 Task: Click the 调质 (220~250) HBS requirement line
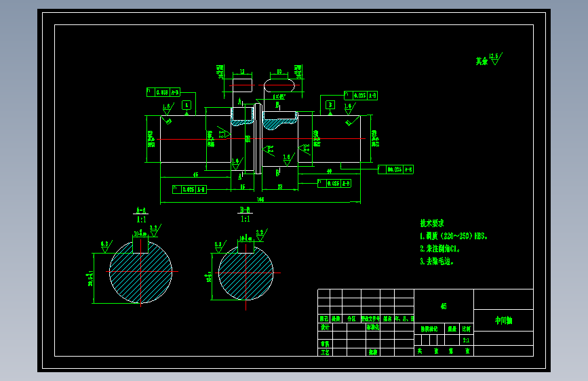(453, 236)
